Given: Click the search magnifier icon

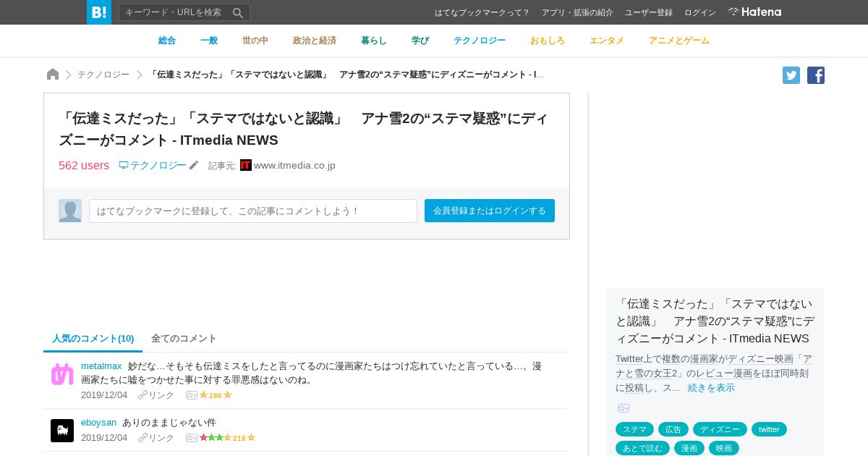Looking at the screenshot, I should point(238,12).
